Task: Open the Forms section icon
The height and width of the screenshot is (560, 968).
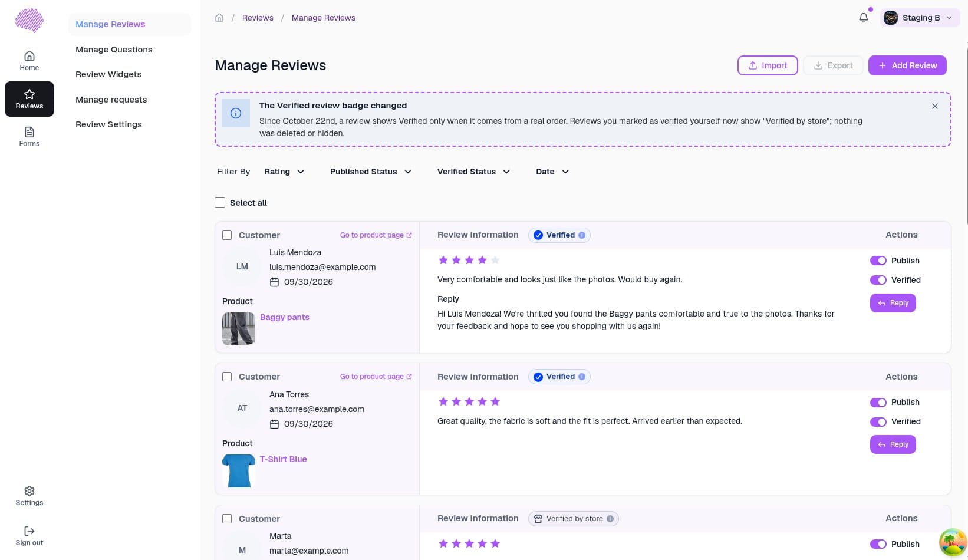Action: tap(29, 132)
